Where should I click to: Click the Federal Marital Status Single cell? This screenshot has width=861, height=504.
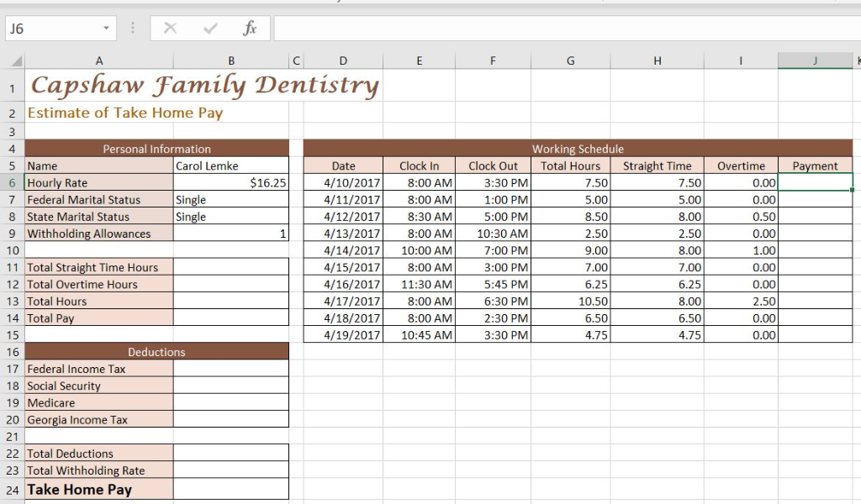[x=231, y=199]
